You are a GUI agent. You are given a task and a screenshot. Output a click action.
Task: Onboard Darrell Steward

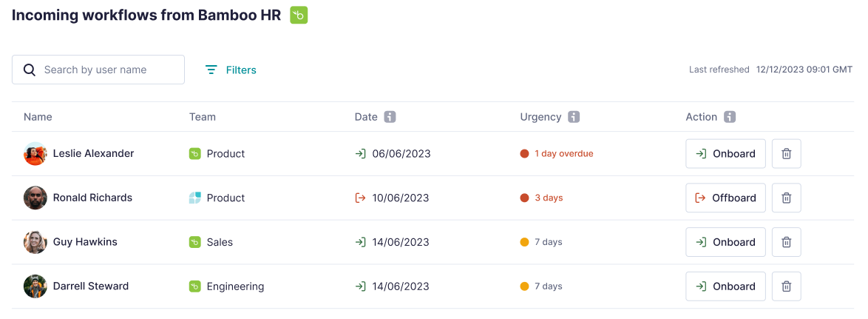(x=725, y=286)
